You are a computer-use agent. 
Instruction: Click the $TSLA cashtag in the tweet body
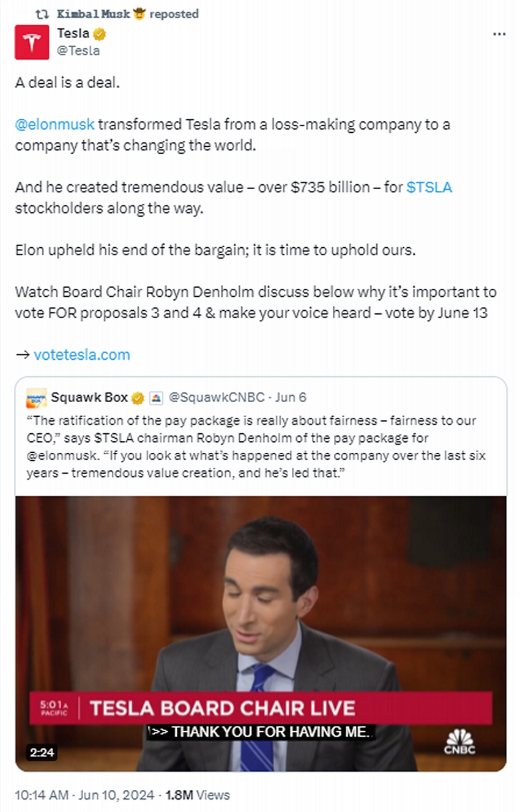coord(429,187)
